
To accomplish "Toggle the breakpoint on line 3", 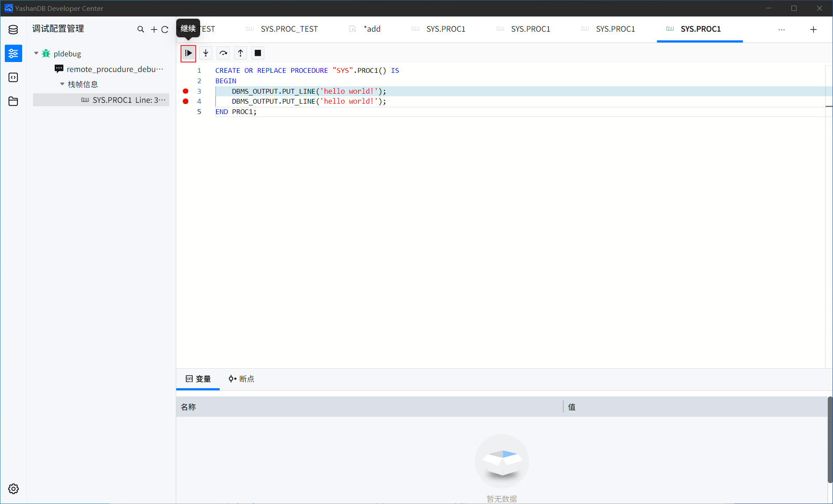I will [186, 91].
